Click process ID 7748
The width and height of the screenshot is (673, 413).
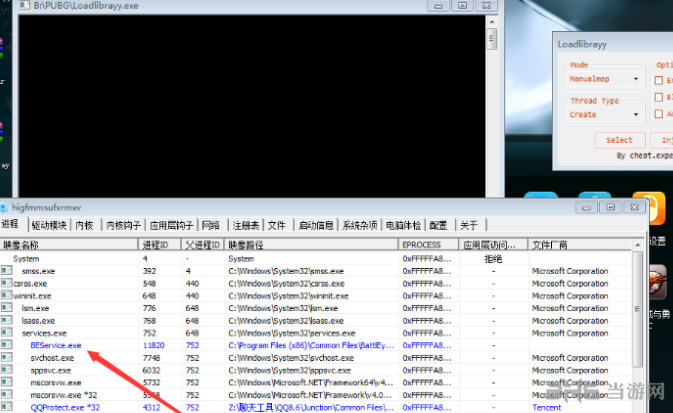(151, 358)
